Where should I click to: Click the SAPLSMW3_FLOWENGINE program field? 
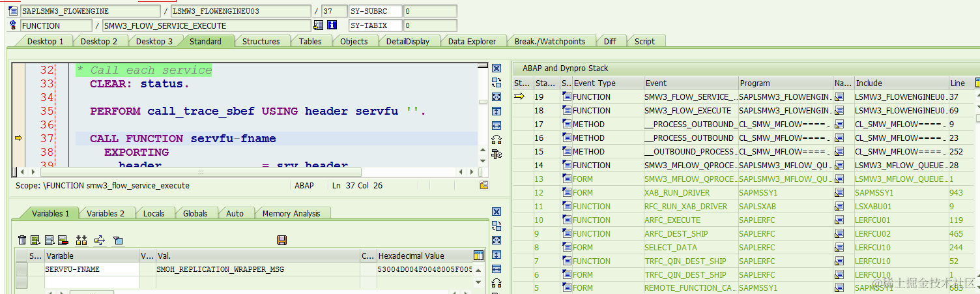point(90,11)
